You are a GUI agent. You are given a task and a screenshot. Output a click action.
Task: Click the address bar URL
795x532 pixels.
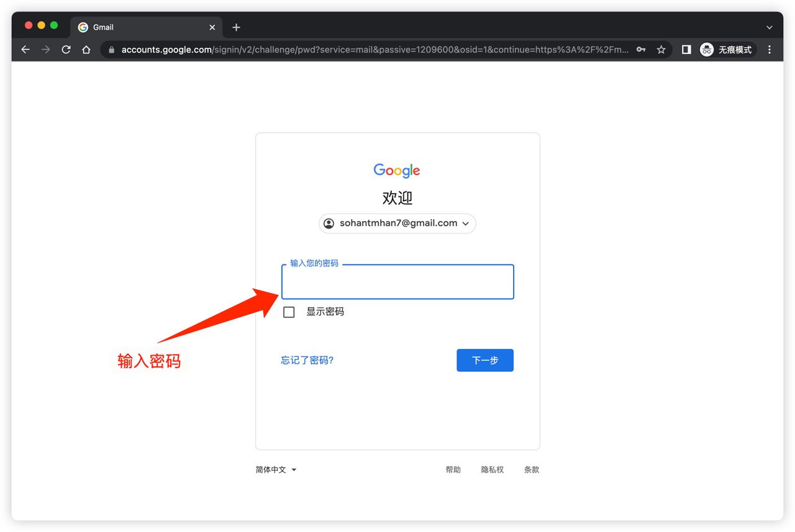(x=375, y=50)
